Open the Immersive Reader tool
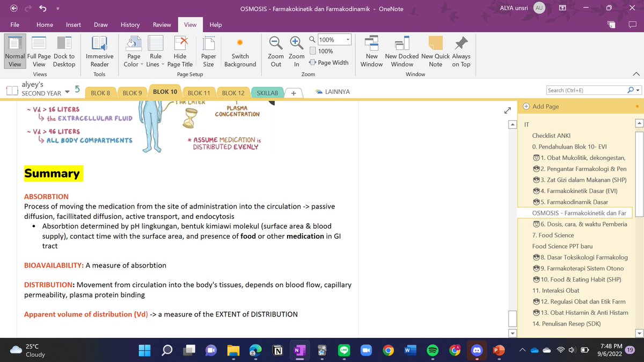644x362 pixels. click(99, 51)
